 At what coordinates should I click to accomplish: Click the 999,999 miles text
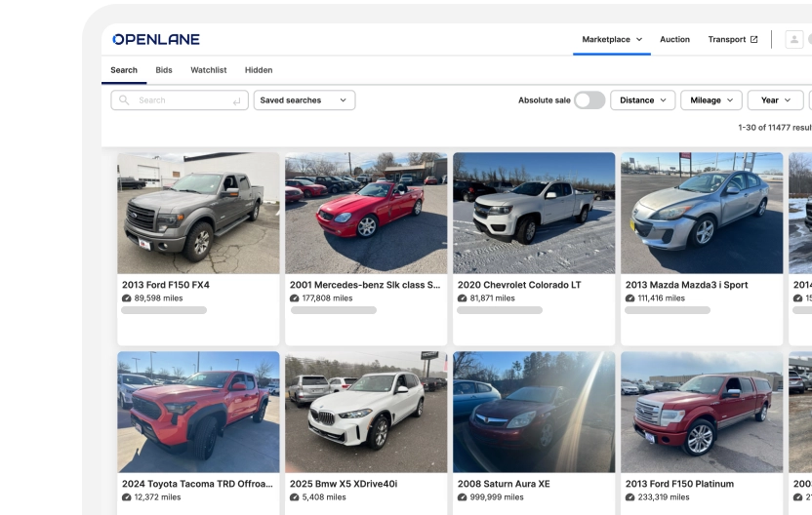pyautogui.click(x=497, y=496)
